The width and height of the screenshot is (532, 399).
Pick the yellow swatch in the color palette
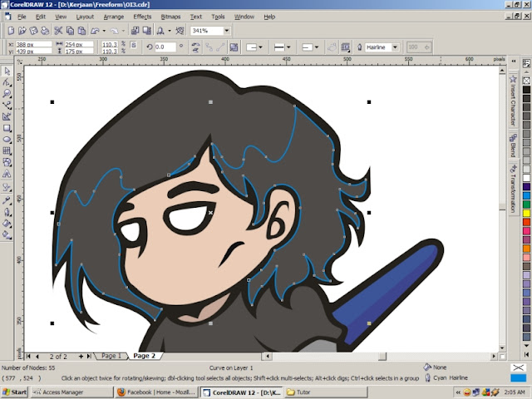click(526, 214)
